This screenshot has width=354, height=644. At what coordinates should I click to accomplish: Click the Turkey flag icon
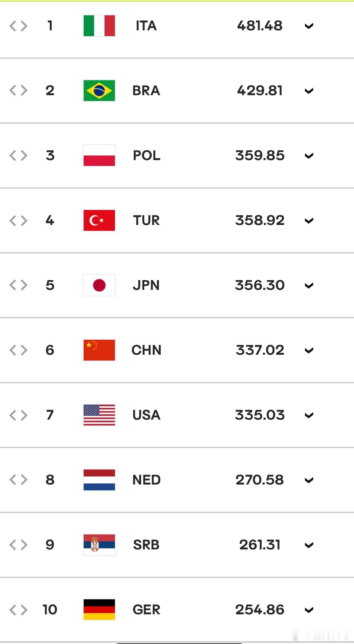[99, 220]
